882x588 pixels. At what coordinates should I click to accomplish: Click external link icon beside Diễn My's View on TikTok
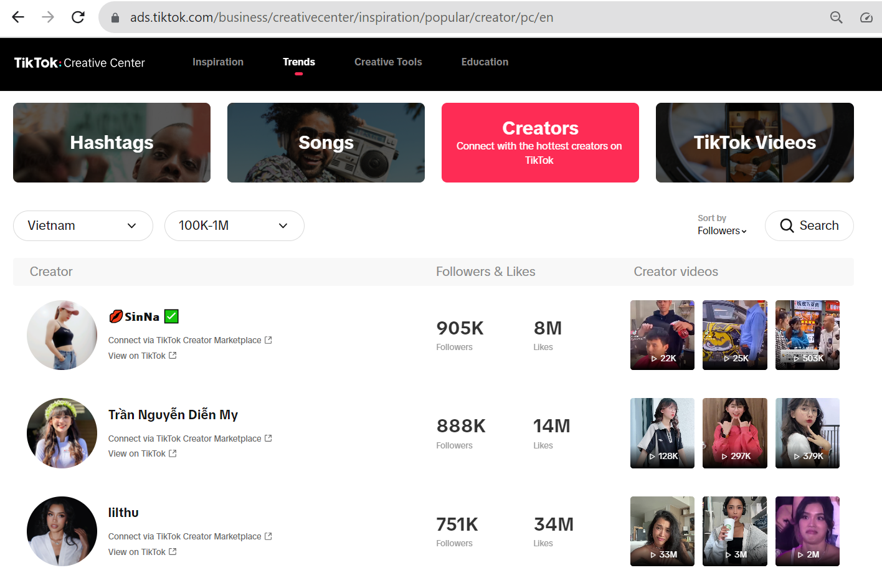coord(173,453)
